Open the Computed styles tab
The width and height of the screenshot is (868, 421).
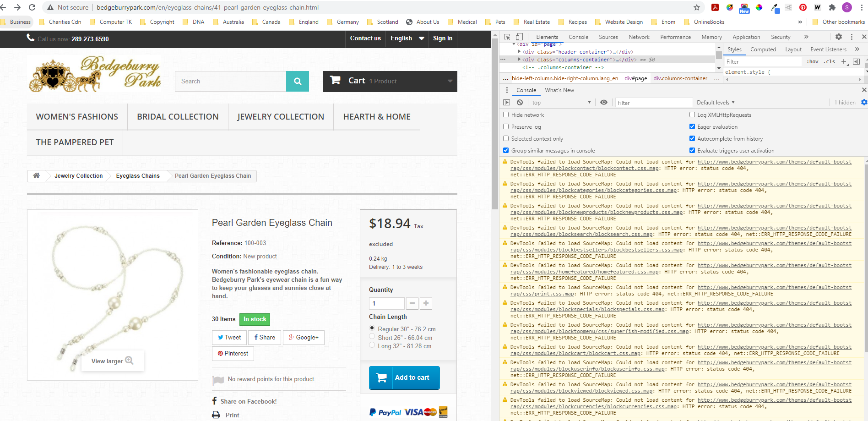[x=763, y=49]
